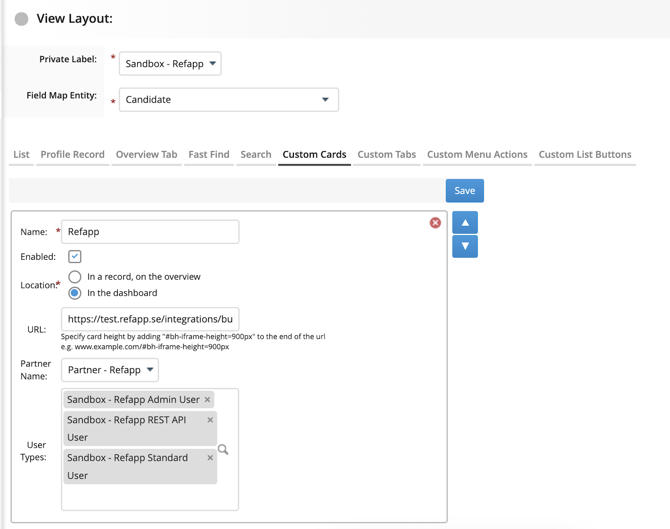Switch to the Custom Tabs tab

pos(386,155)
